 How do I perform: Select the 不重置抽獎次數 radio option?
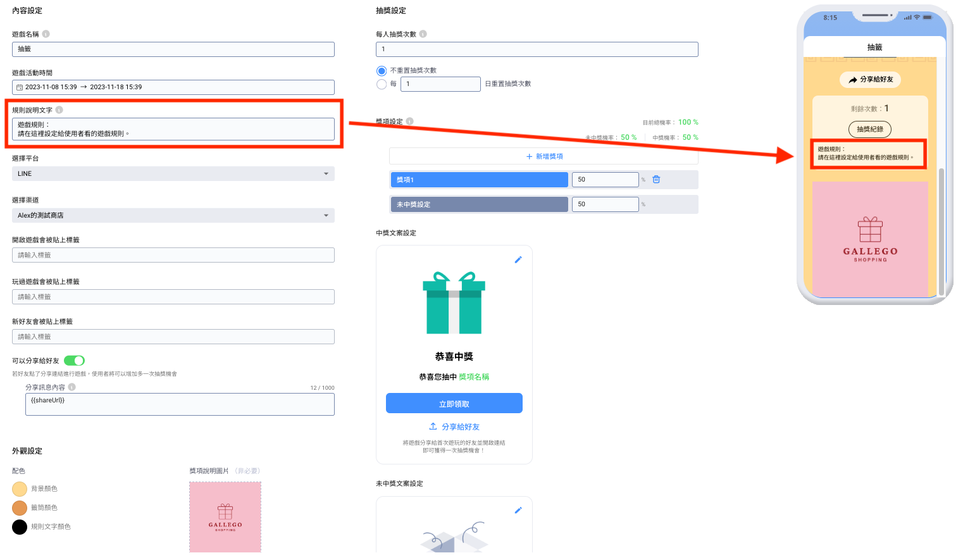tap(382, 71)
